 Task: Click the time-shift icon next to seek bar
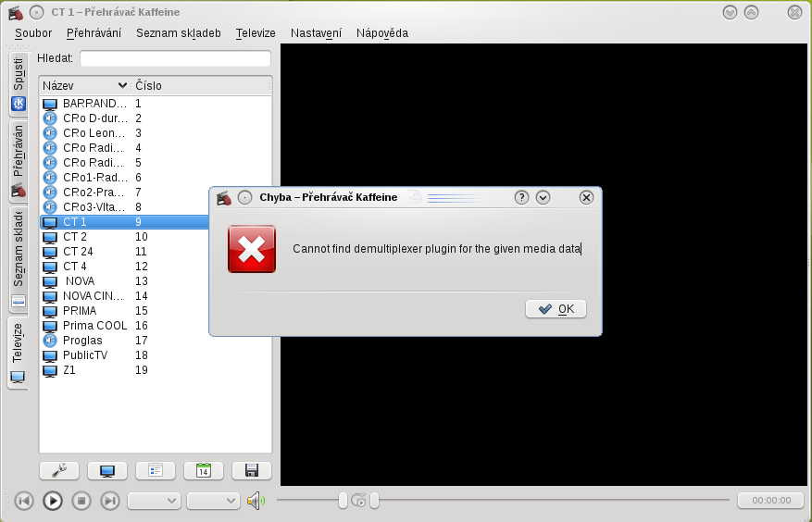pyautogui.click(x=358, y=500)
